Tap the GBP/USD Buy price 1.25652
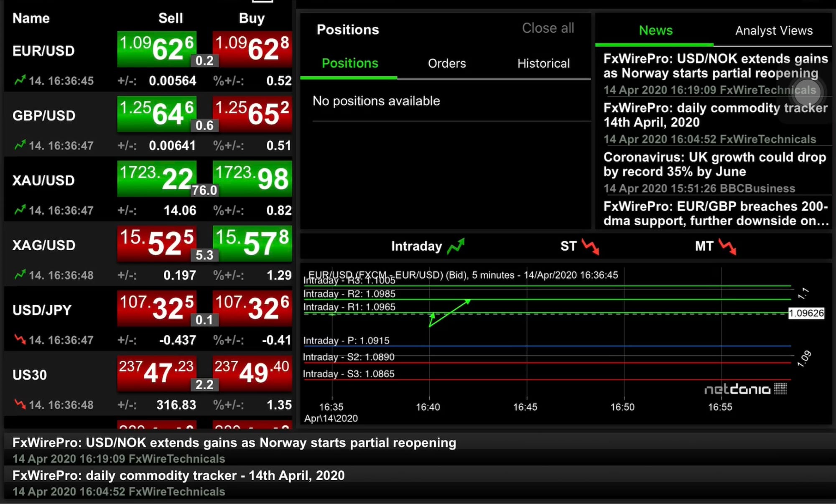836x504 pixels. click(252, 114)
